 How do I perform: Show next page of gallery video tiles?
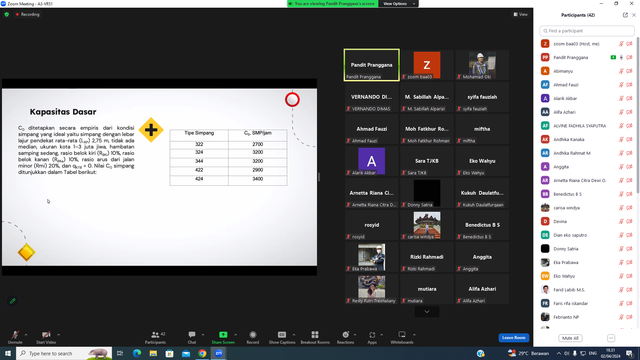click(427, 312)
